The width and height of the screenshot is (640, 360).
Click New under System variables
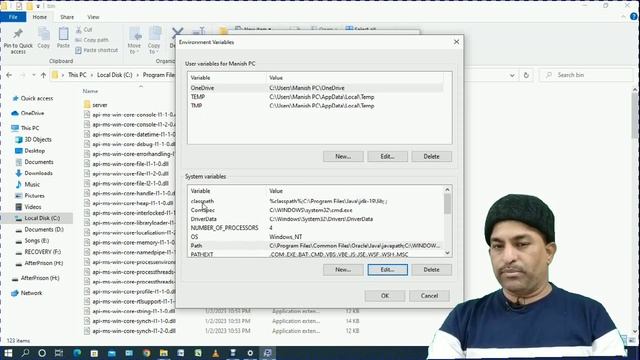343,269
